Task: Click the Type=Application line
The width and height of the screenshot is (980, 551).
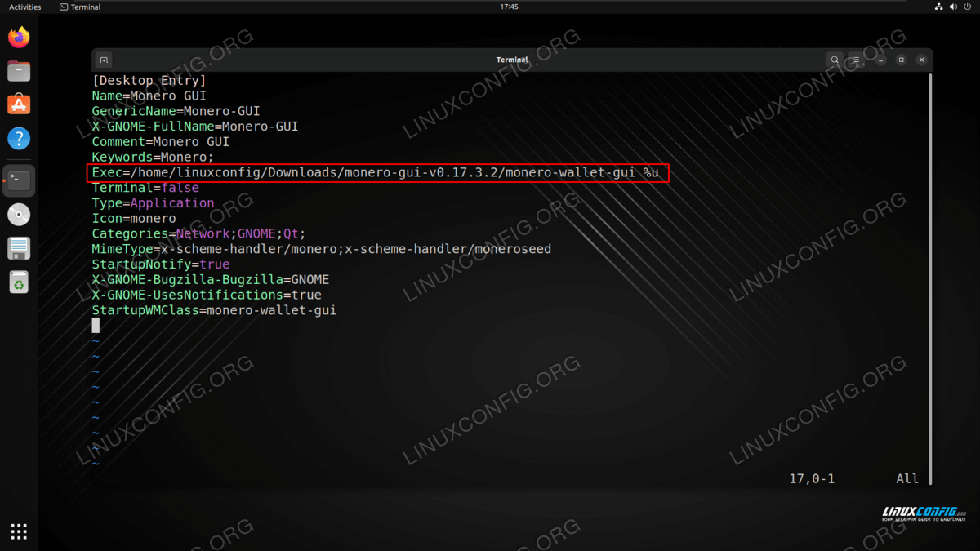Action: click(153, 202)
